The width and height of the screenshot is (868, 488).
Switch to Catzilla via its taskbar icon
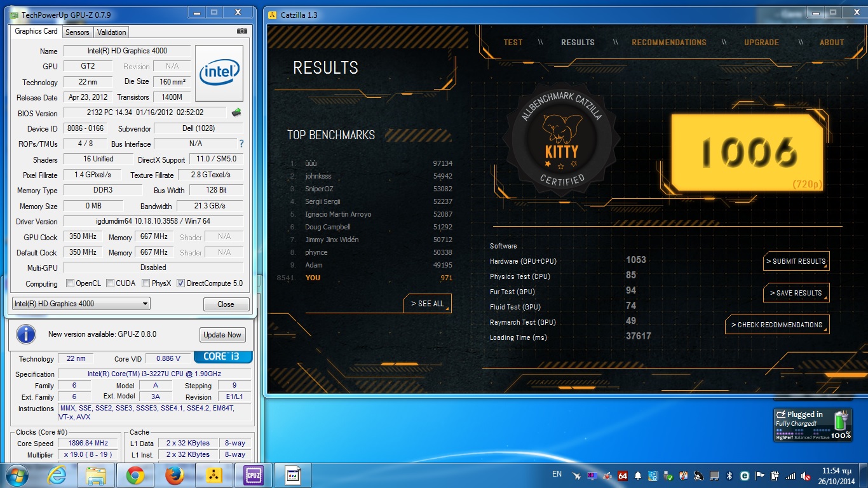[215, 475]
